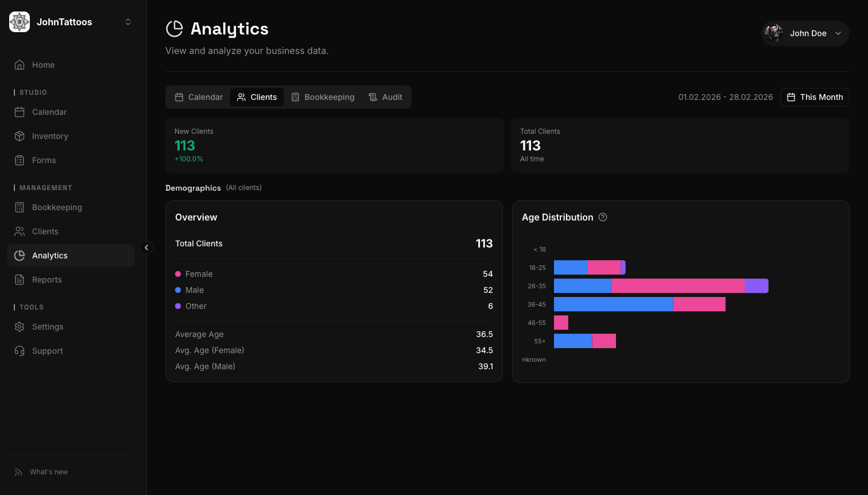Select the Audit tab
The height and width of the screenshot is (495, 868).
[386, 97]
